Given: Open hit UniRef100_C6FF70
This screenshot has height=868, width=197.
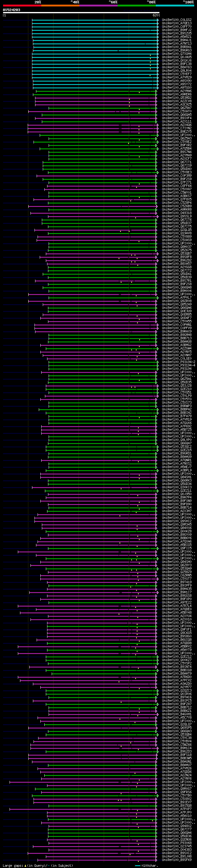Looking at the screenshot, I should coord(177,26).
